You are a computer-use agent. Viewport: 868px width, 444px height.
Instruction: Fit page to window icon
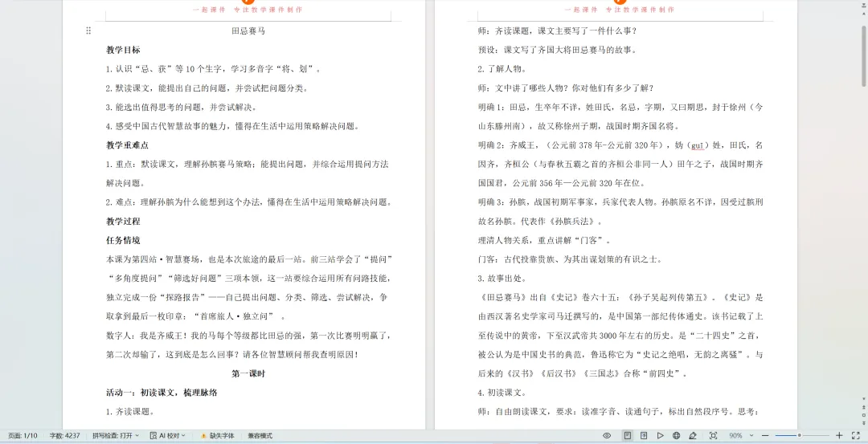714,436
